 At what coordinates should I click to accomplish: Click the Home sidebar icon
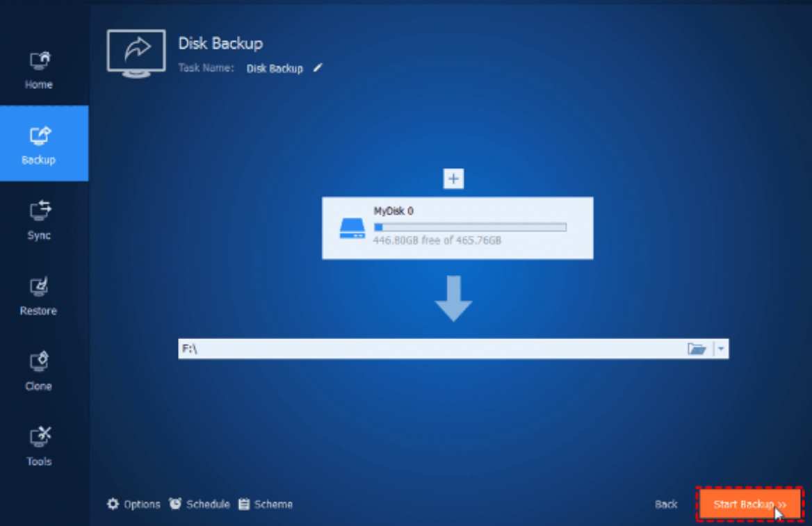pos(39,62)
